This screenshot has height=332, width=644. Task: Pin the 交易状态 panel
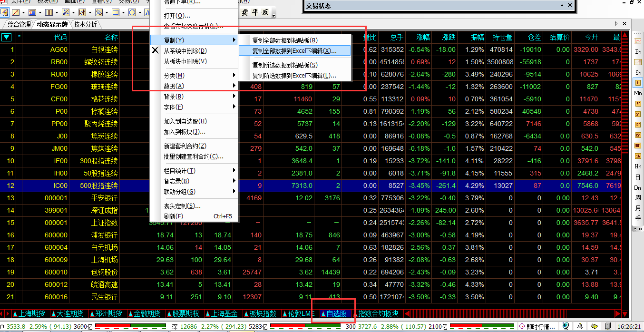(x=561, y=5)
